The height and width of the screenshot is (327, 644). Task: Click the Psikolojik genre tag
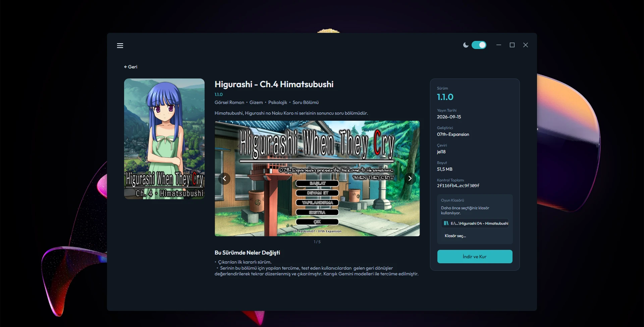coord(278,103)
